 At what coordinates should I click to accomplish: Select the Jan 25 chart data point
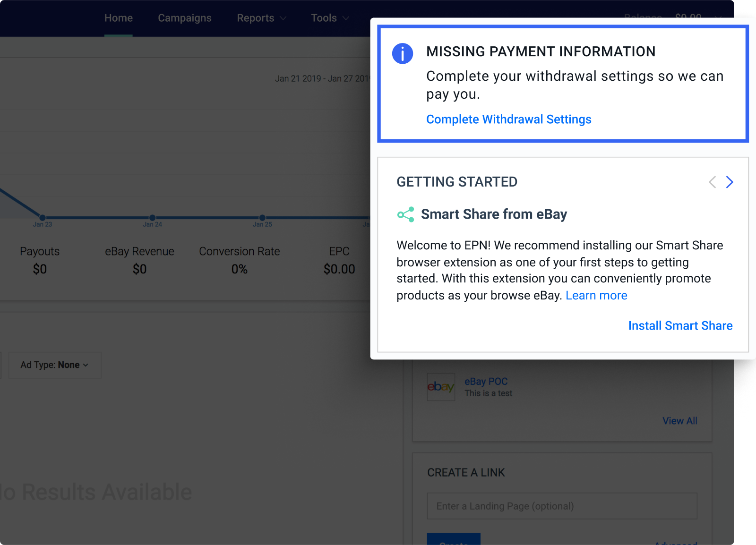pos(262,218)
